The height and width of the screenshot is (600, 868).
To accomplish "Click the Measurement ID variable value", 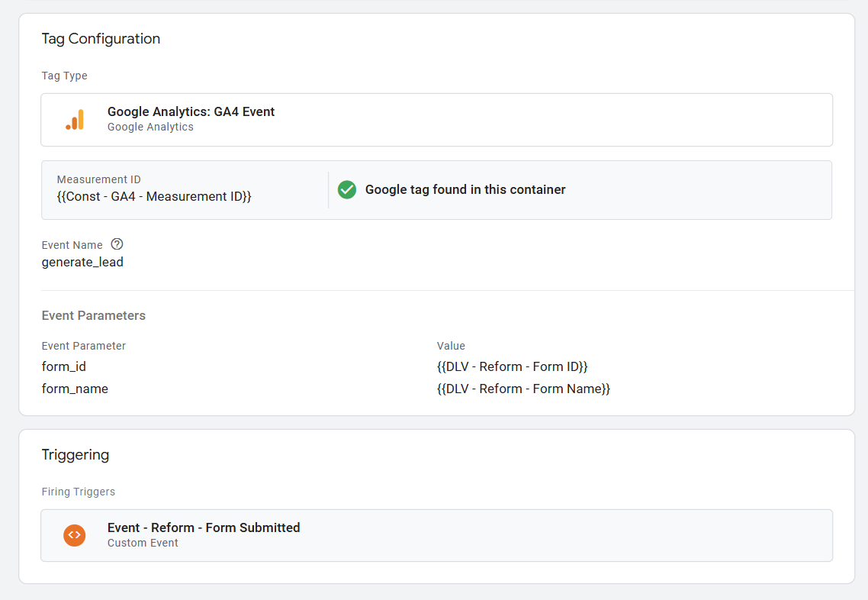I will [x=154, y=197].
